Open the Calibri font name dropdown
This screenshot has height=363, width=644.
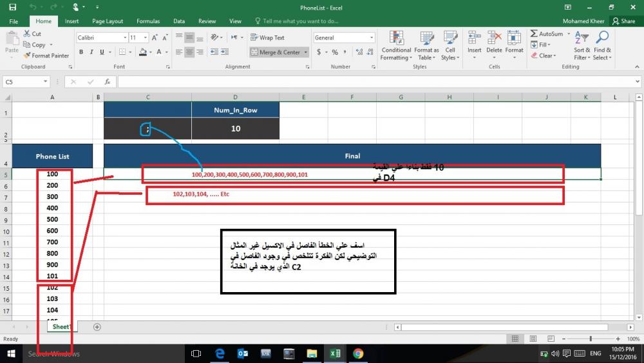click(x=125, y=37)
